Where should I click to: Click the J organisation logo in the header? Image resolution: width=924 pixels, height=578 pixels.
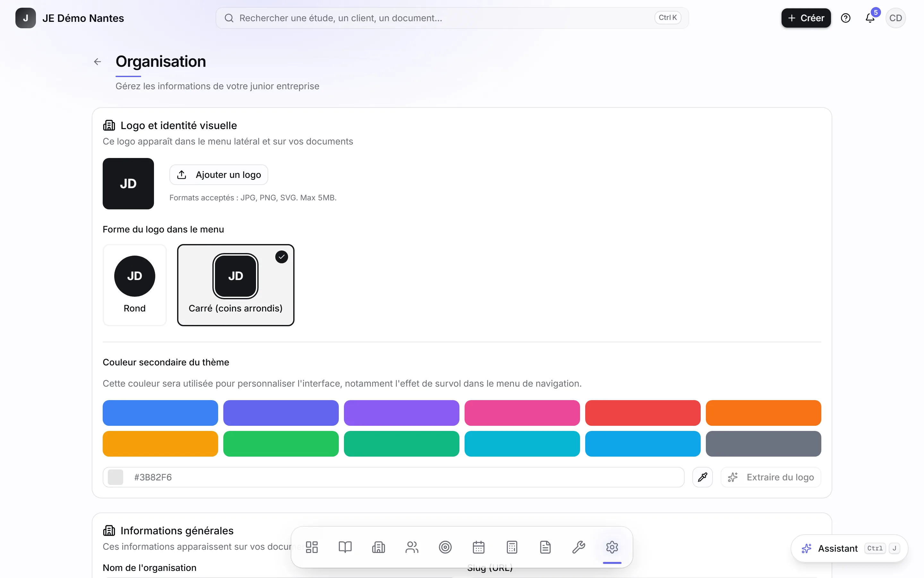pos(26,18)
